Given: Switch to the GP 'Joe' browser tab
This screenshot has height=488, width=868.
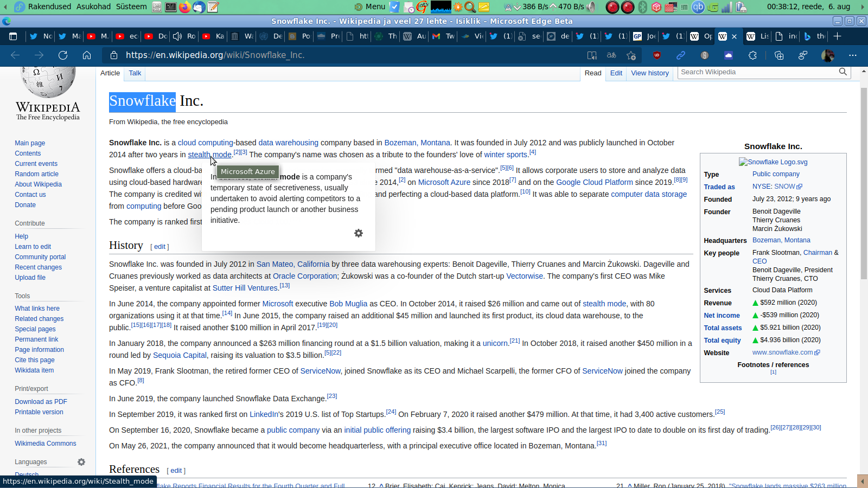Looking at the screenshot, I should 644,36.
